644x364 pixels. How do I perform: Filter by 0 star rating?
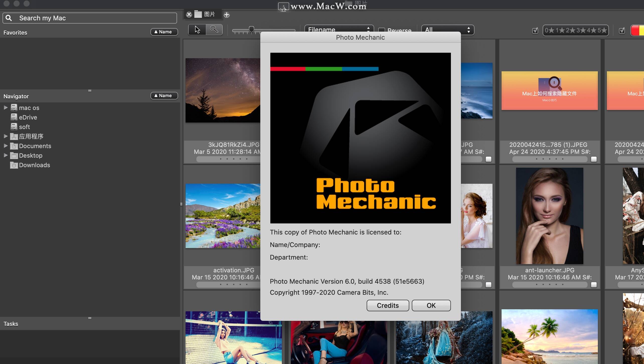coord(549,30)
